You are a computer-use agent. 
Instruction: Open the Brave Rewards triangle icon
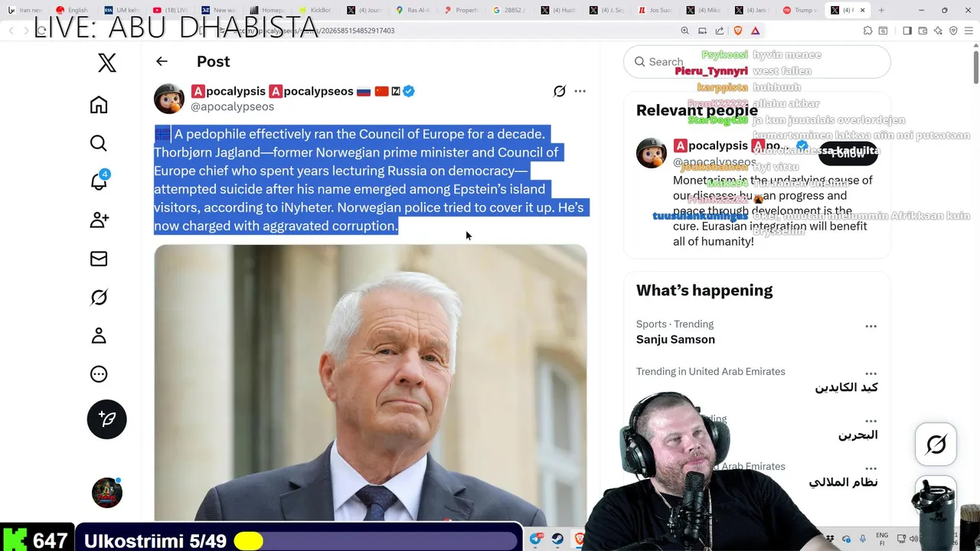pos(756,31)
